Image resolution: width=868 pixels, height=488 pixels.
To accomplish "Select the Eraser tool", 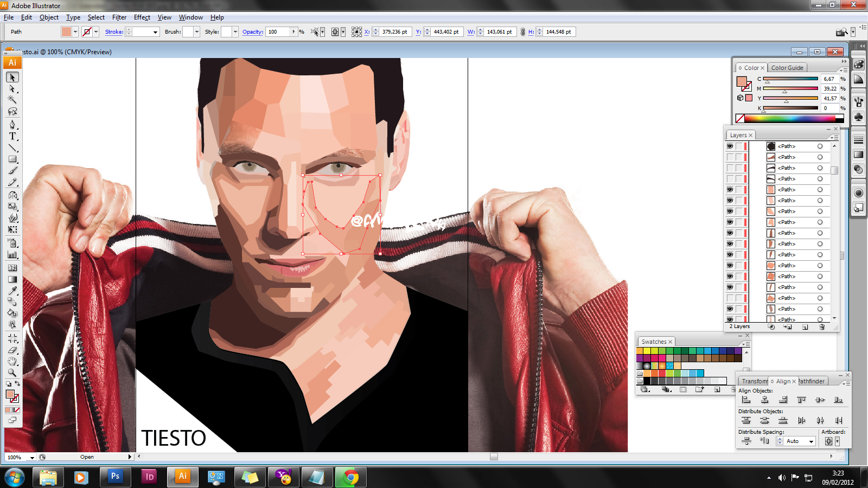I will click(x=12, y=350).
